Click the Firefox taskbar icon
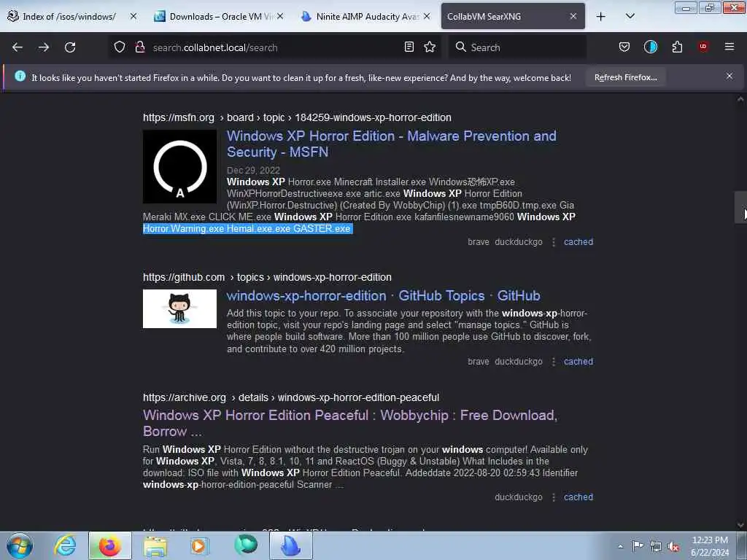747x560 pixels. 109,545
